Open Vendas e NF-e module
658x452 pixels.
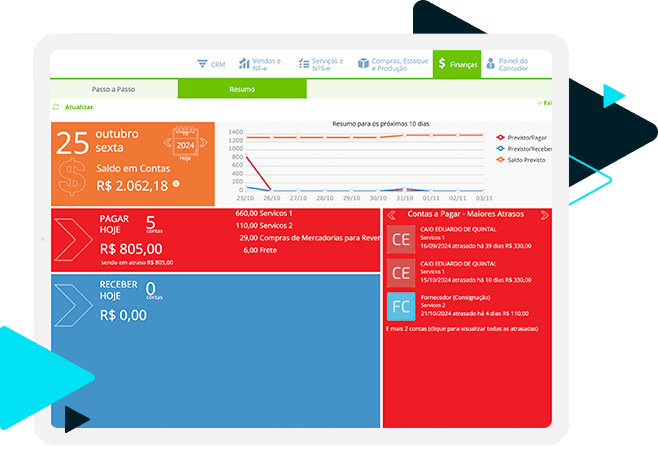[244, 63]
